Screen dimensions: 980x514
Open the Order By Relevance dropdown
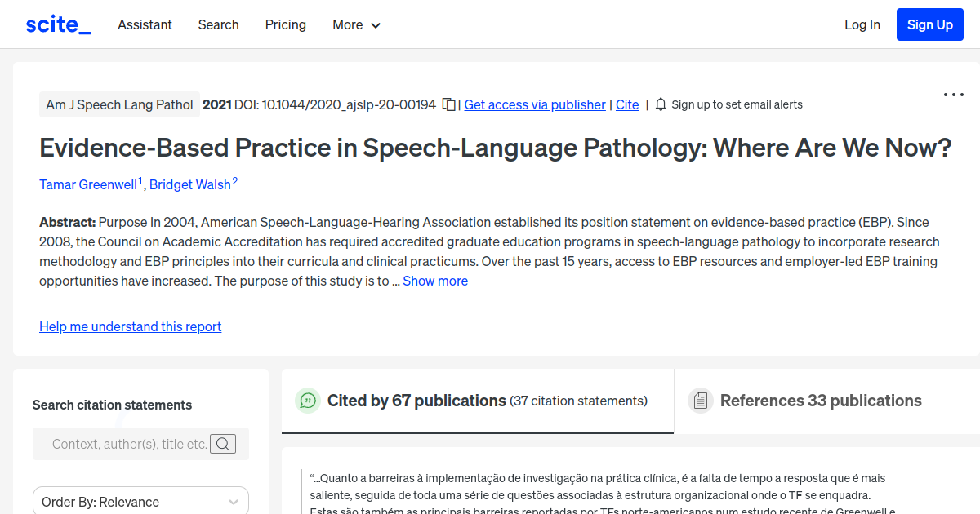tap(140, 500)
